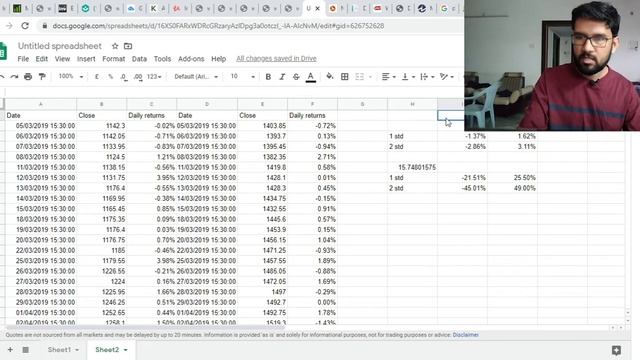Select column A header

click(40, 104)
